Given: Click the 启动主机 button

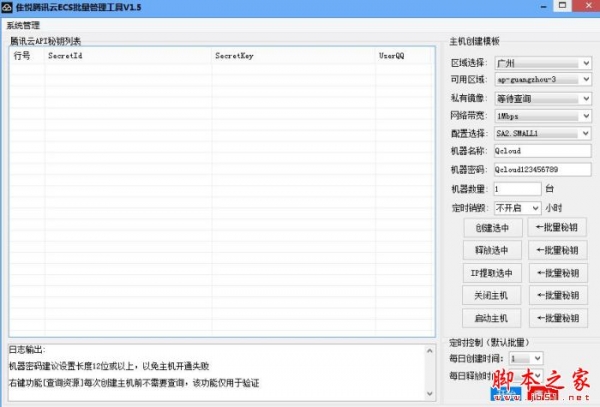Looking at the screenshot, I should coord(491,318).
